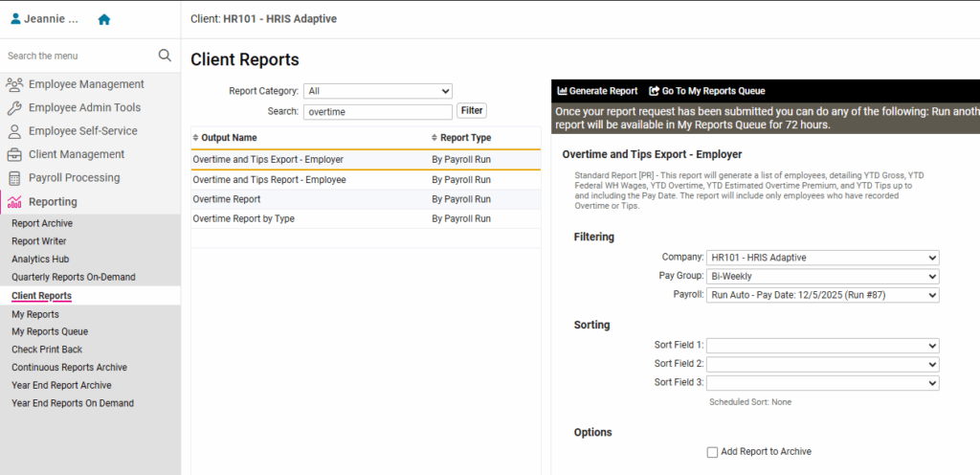The image size is (980, 475).
Task: Enable the Add Report to Archive checkbox
Action: pyautogui.click(x=712, y=452)
